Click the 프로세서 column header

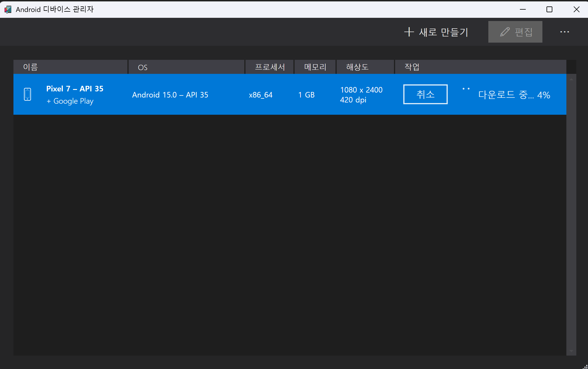pyautogui.click(x=269, y=67)
